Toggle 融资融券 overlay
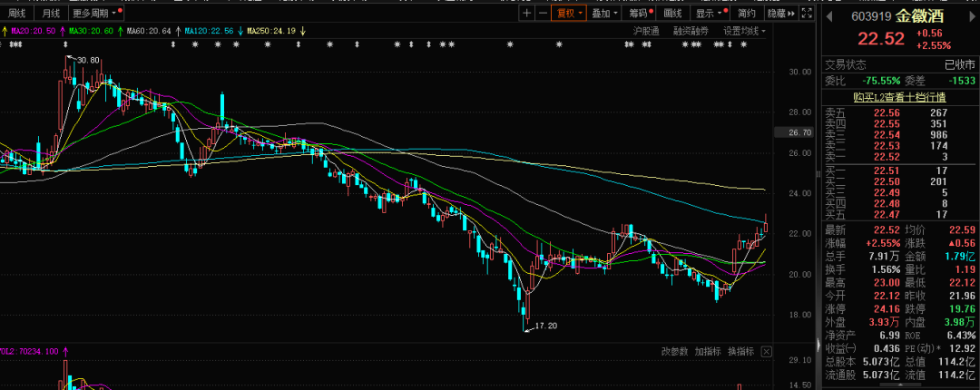 (x=691, y=31)
